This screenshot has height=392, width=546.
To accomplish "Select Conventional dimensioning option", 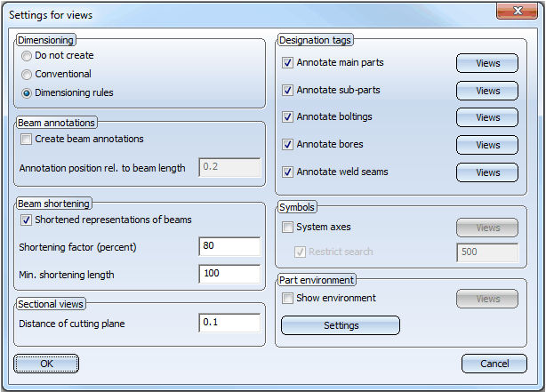I will point(28,75).
